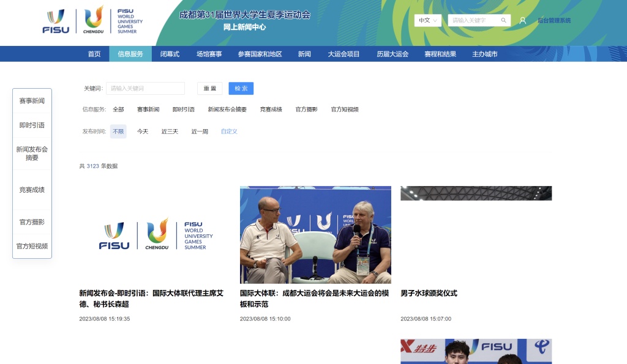This screenshot has width=627, height=364.
Task: Click the blue 检索 search button
Action: pos(241,88)
